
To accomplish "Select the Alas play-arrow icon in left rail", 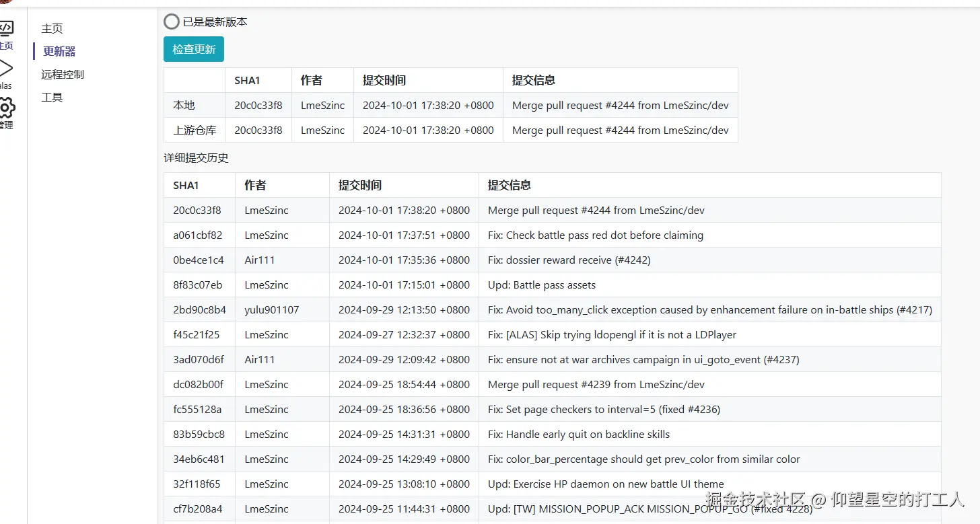I will (5, 69).
